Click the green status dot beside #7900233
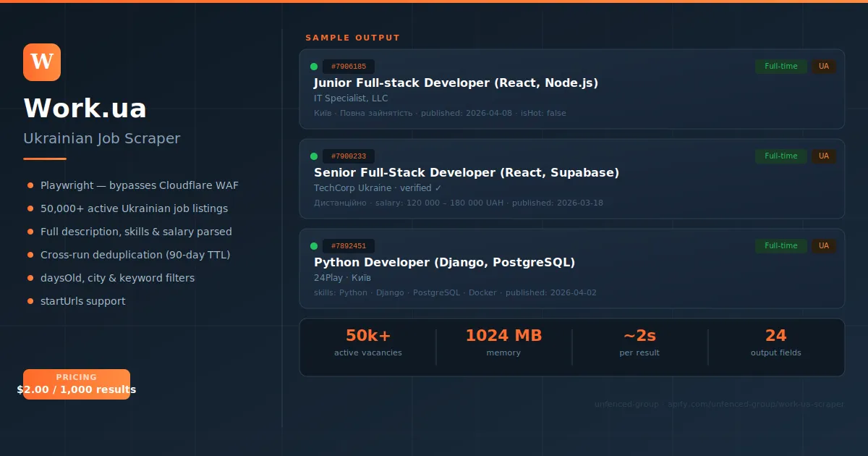This screenshot has height=456, width=868. click(x=314, y=156)
